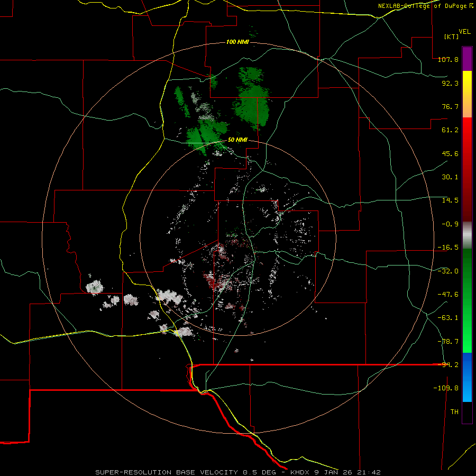Click the 30.1 velocity scale value

coord(450,177)
